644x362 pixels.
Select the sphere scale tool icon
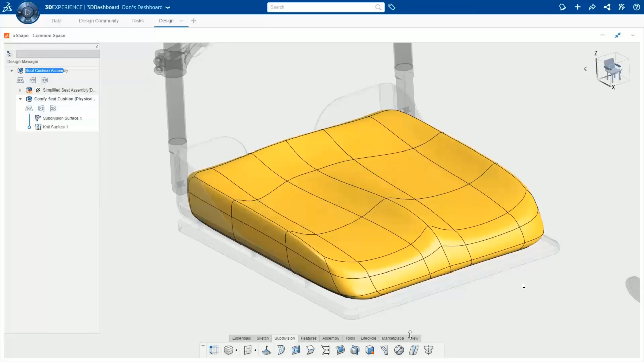click(x=399, y=350)
